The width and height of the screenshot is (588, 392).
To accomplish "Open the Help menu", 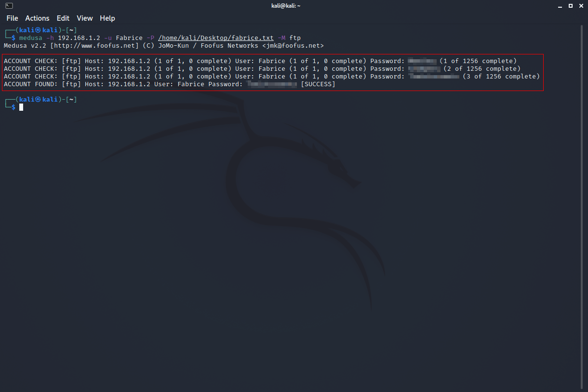I will tap(107, 18).
